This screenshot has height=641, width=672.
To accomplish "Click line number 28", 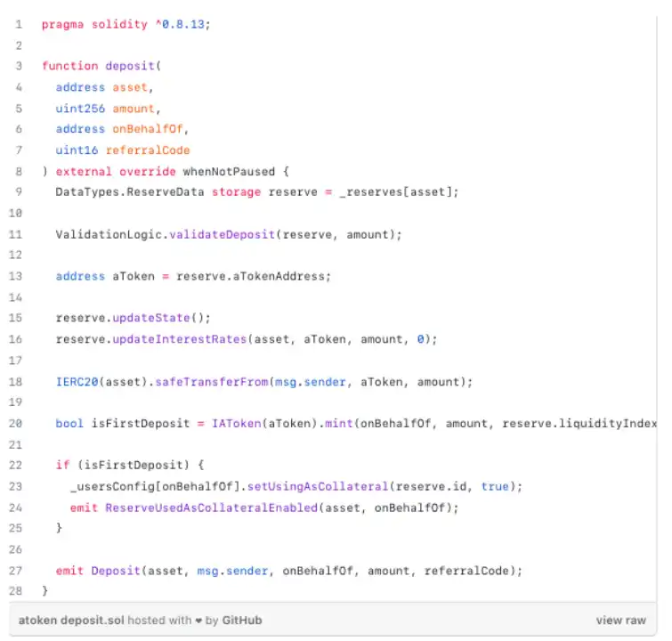I will (15, 590).
